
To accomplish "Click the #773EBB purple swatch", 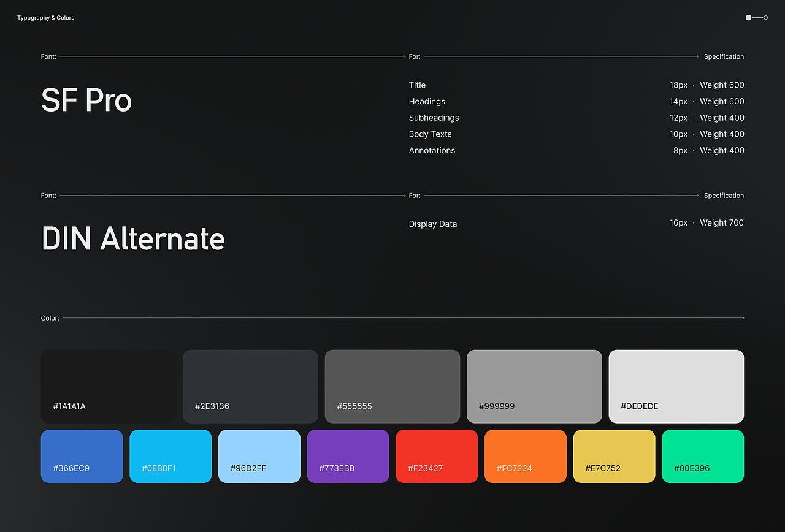I will pos(348,456).
